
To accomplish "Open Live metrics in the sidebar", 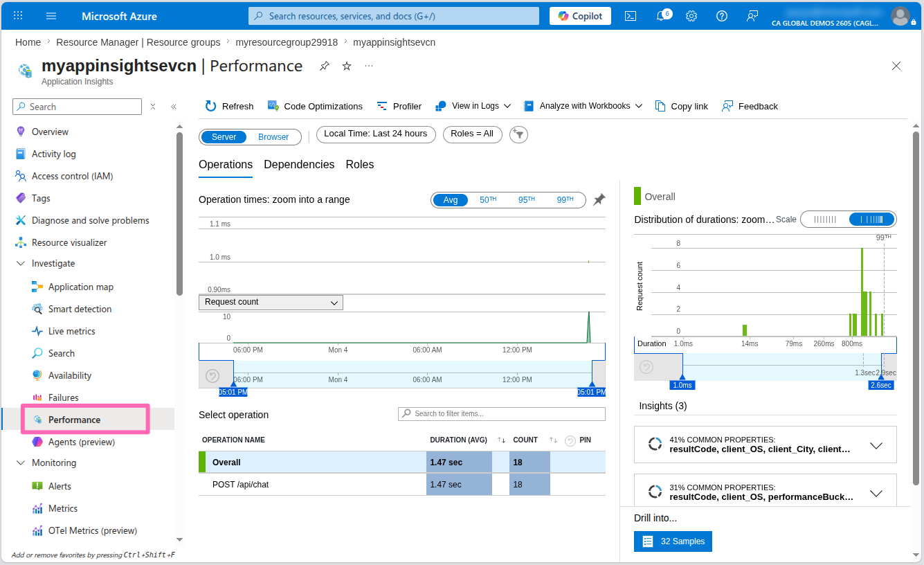I will [x=71, y=331].
